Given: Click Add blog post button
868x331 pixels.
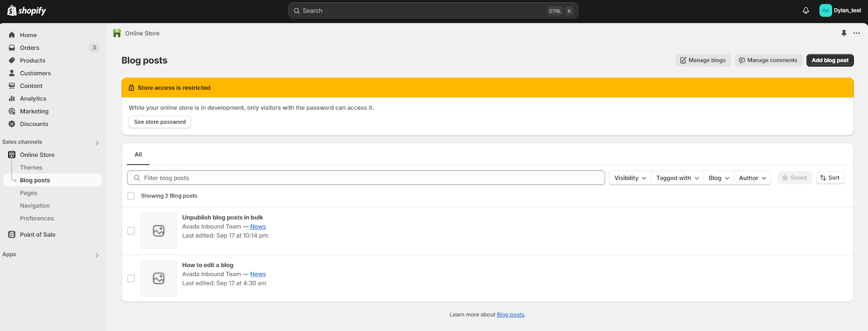Looking at the screenshot, I should click(x=830, y=60).
